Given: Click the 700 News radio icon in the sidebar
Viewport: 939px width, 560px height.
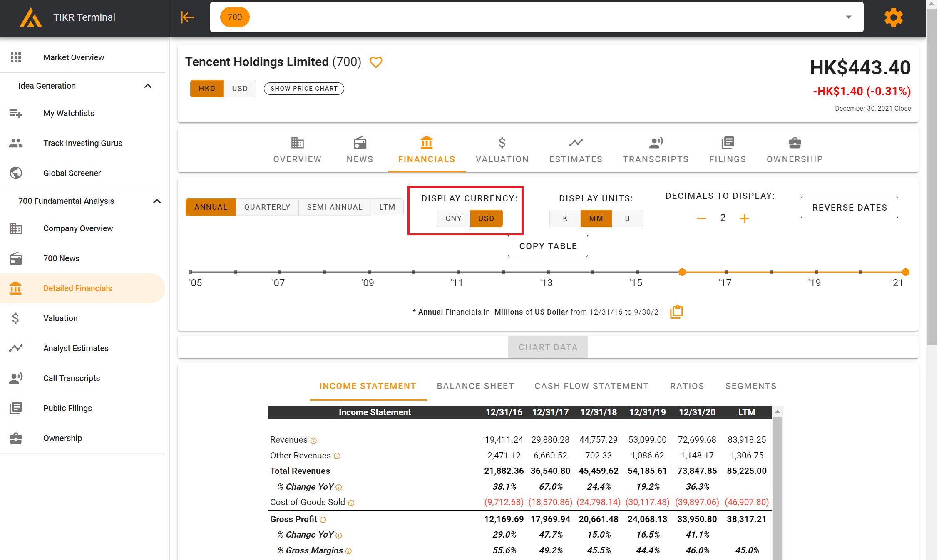Looking at the screenshot, I should click(x=16, y=258).
